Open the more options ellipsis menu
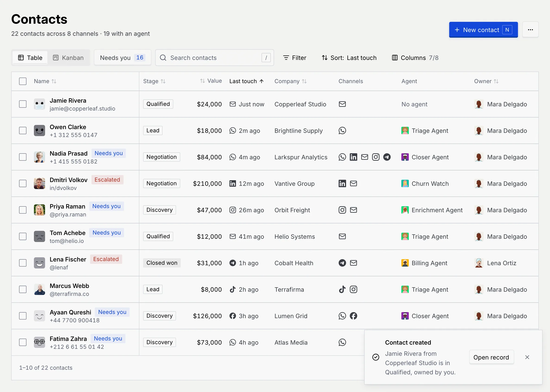This screenshot has width=550, height=392. click(x=530, y=30)
